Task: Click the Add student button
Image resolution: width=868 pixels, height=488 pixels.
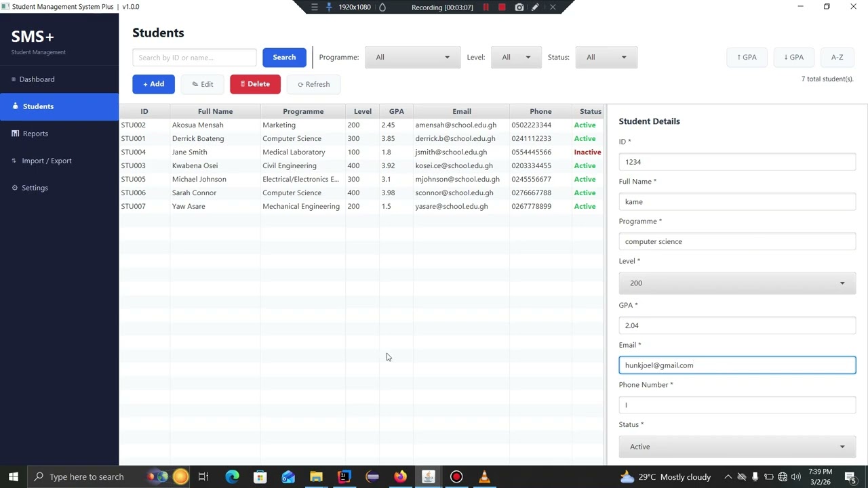Action: (x=153, y=84)
